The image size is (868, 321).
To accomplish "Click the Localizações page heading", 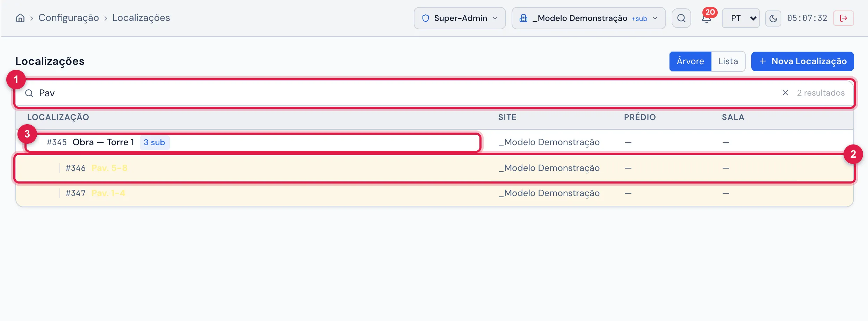I will (50, 61).
